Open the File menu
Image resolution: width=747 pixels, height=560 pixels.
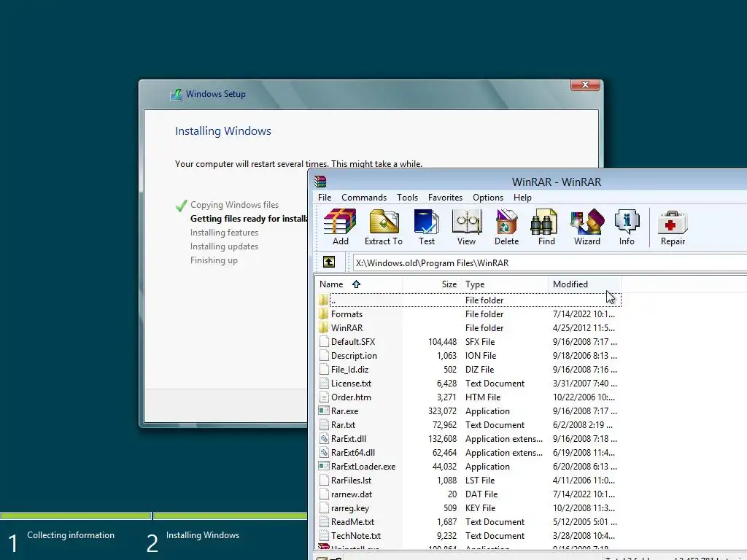325,197
